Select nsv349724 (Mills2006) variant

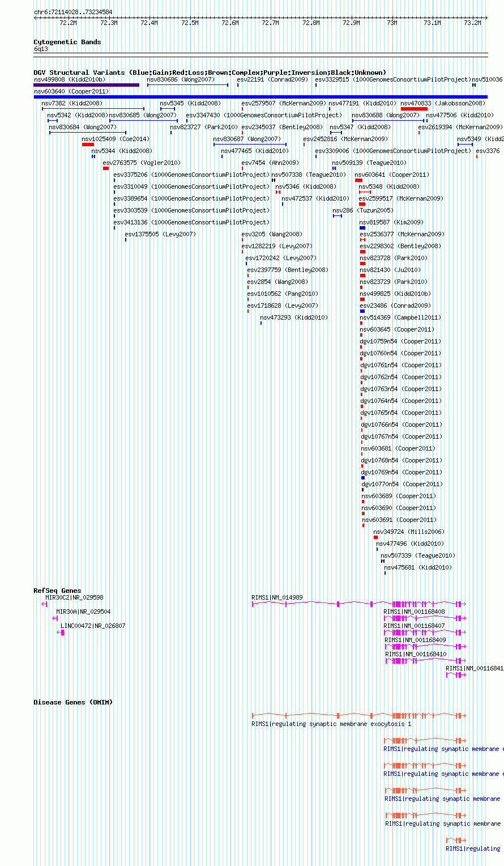click(409, 532)
